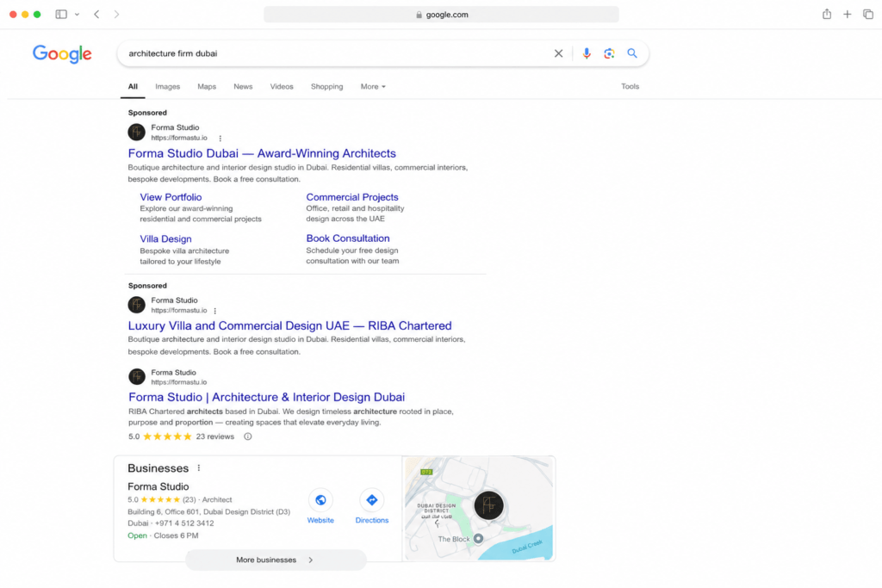Viewport: 882px width, 588px height.
Task: Click the Forma Studio favicon in the organic result
Action: (137, 376)
